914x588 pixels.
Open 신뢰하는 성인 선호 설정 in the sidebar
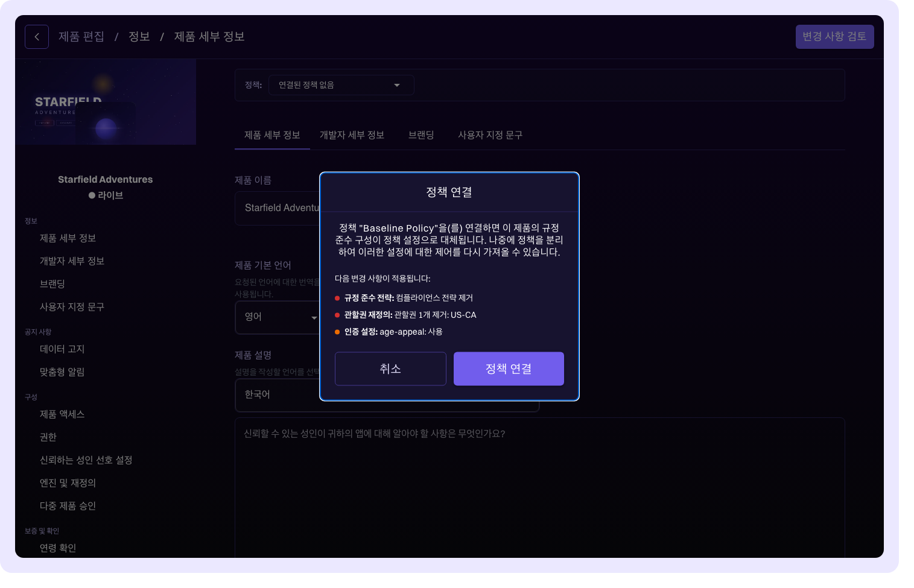pyautogui.click(x=86, y=460)
